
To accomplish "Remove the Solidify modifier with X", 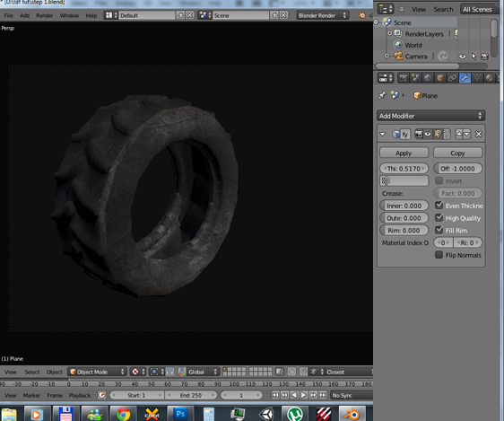I will [x=479, y=134].
